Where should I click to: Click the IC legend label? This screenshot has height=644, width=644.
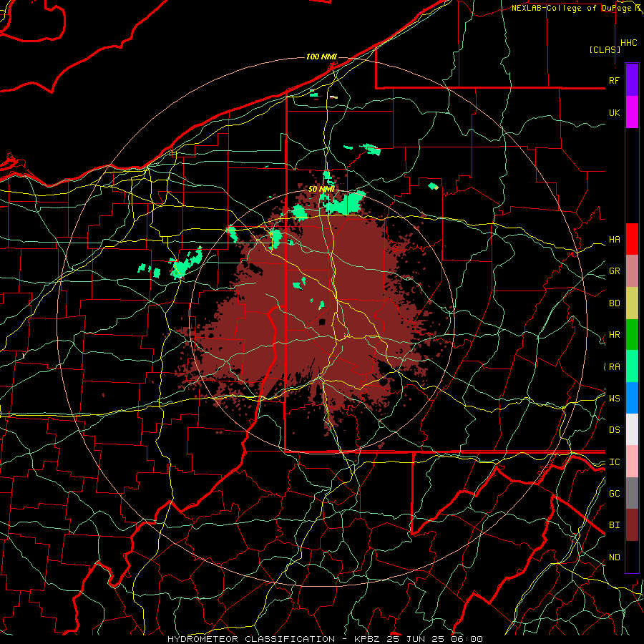coord(614,462)
